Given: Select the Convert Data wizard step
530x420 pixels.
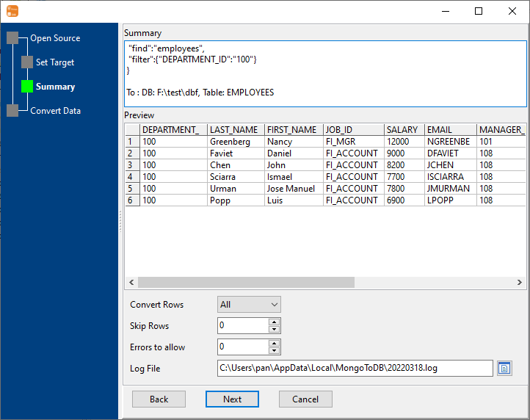Looking at the screenshot, I should (55, 111).
